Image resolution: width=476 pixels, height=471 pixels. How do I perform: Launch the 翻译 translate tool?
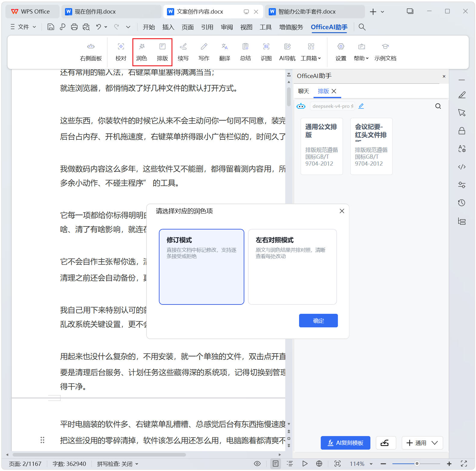coord(225,52)
